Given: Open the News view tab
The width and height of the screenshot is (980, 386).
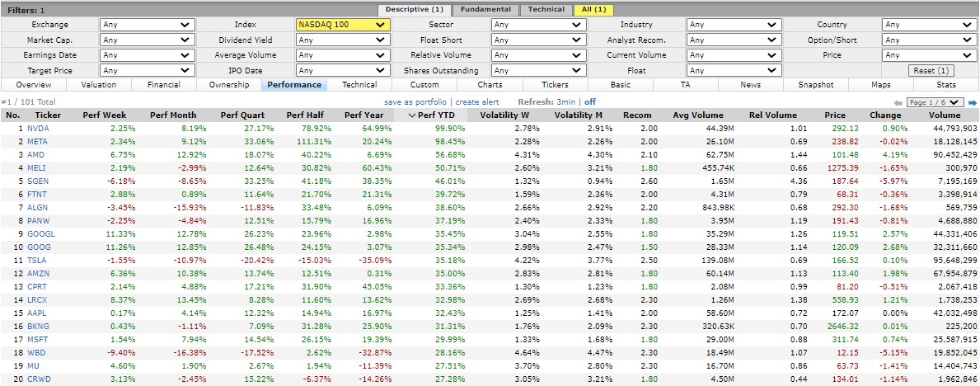Looking at the screenshot, I should tap(750, 84).
